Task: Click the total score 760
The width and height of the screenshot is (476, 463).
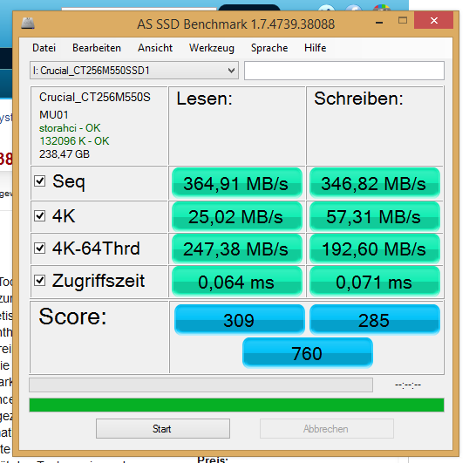Action: 308,352
